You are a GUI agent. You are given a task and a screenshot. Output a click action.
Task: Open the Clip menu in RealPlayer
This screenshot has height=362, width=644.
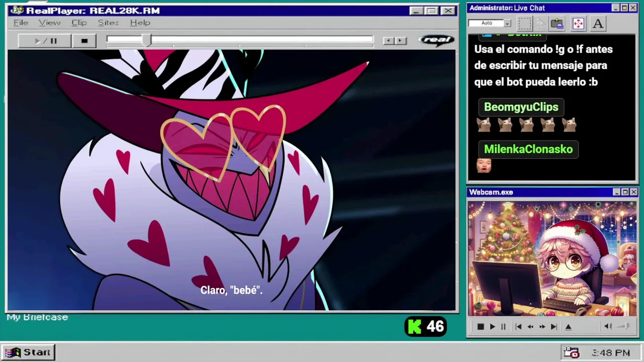point(79,23)
